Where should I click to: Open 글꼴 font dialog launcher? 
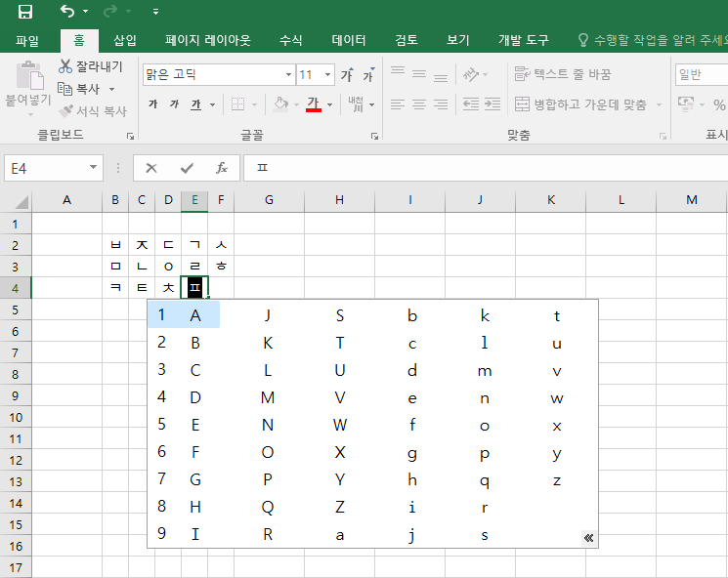[x=374, y=136]
